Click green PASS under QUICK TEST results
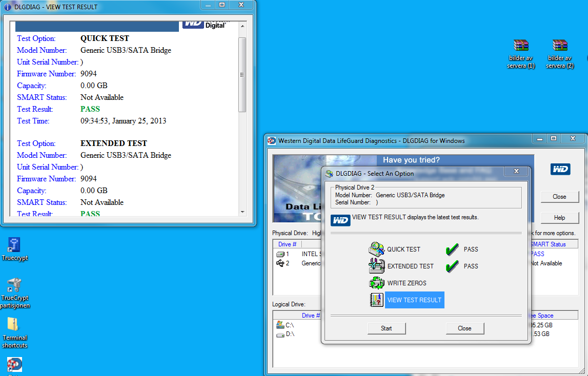Viewport: 588px width, 376px height. click(90, 109)
